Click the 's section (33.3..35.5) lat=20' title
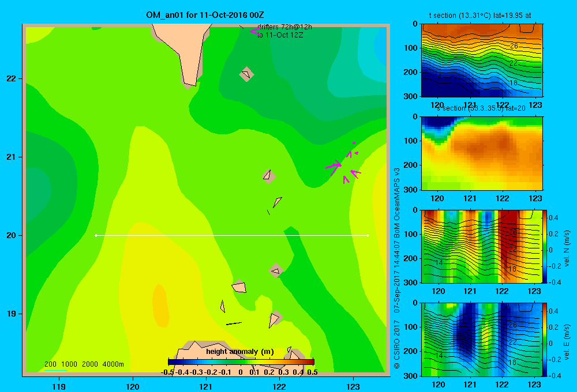 [481, 108]
